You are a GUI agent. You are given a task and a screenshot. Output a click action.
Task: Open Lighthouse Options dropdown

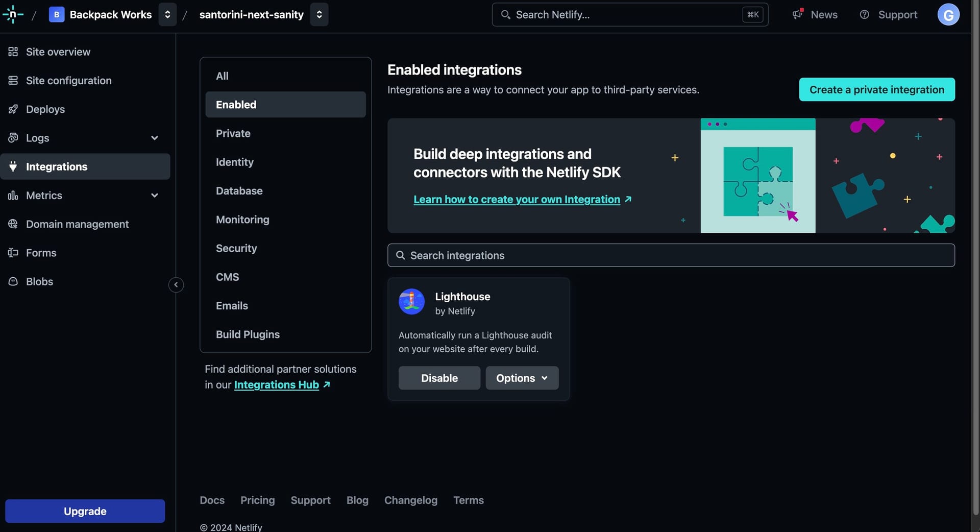point(522,378)
